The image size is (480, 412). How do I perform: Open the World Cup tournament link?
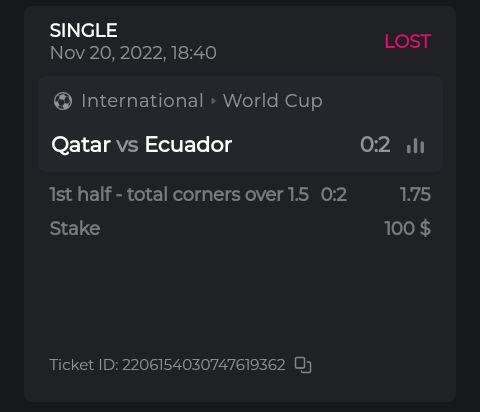pos(273,101)
